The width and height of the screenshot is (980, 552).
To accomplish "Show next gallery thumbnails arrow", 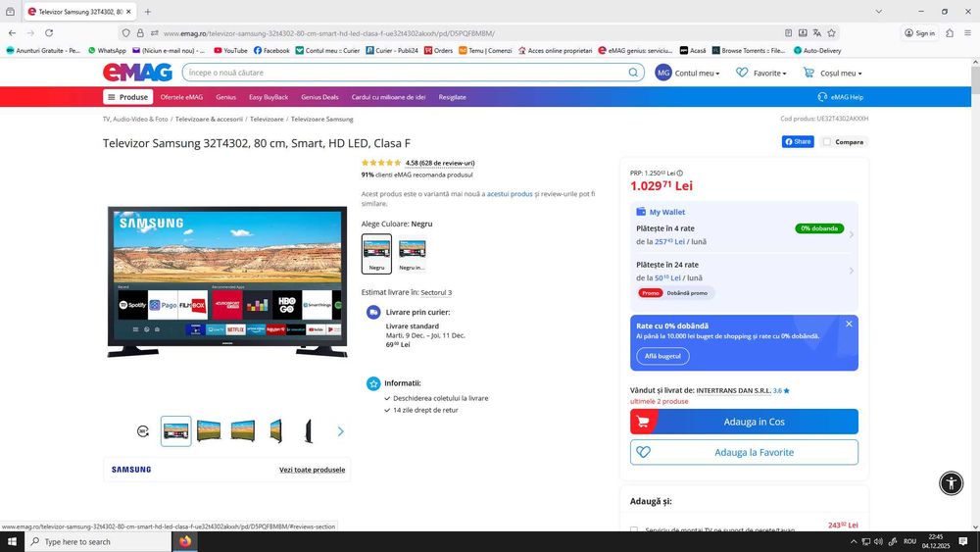I will point(341,431).
